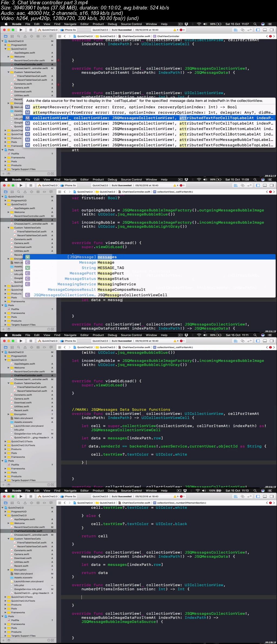277x644 pixels.
Task: Click the add (+) button under the 11:07 frame navigator
Action: point(3,174)
